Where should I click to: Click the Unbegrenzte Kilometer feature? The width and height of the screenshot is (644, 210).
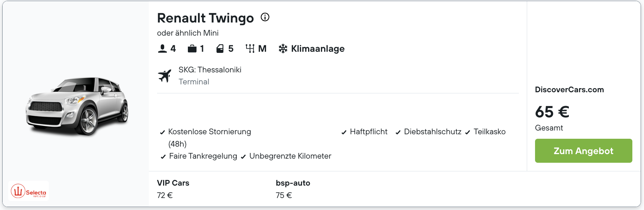point(290,156)
